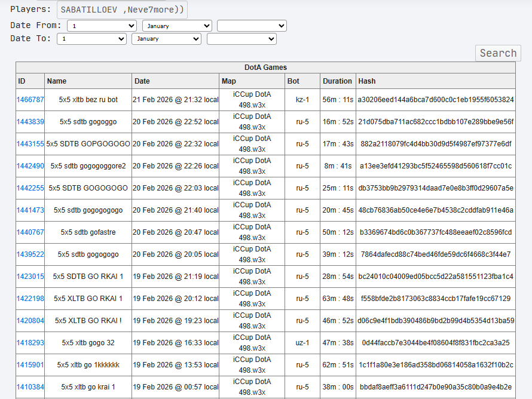Click the Hash column header
The image size is (532, 399).
(436, 81)
